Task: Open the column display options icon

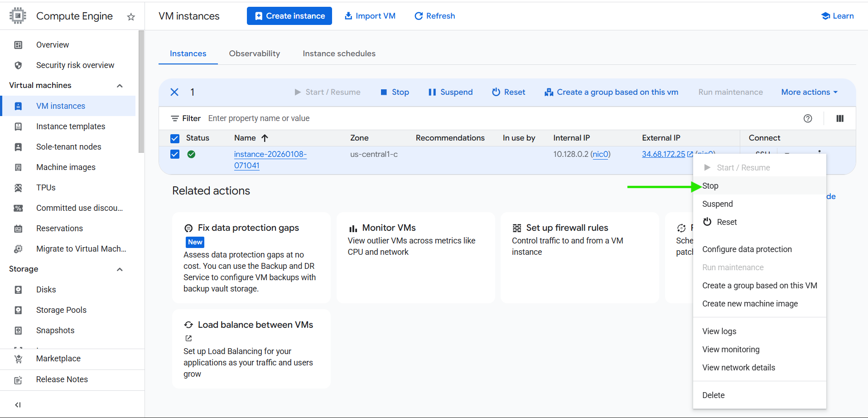Action: 839,118
